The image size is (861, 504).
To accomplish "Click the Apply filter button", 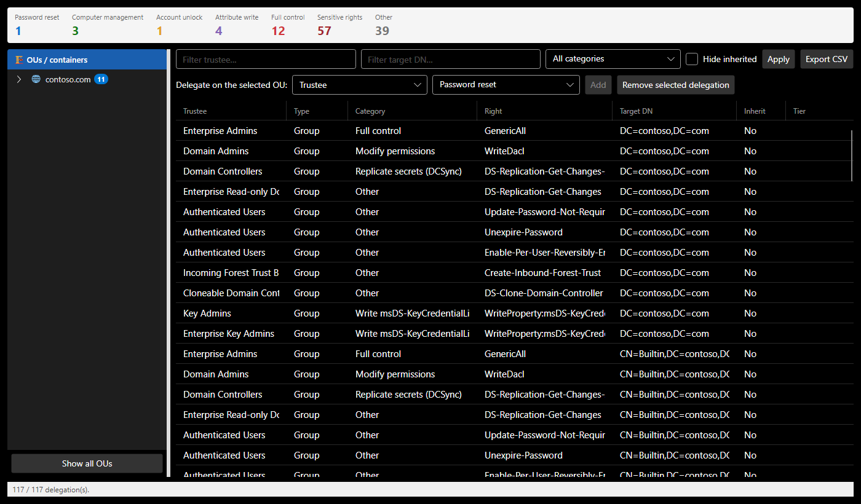I will tap(779, 59).
